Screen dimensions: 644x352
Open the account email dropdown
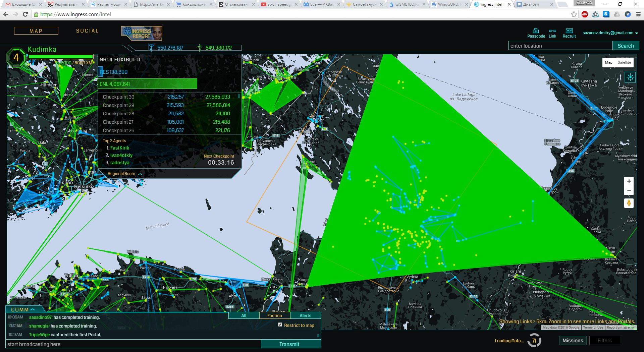610,33
